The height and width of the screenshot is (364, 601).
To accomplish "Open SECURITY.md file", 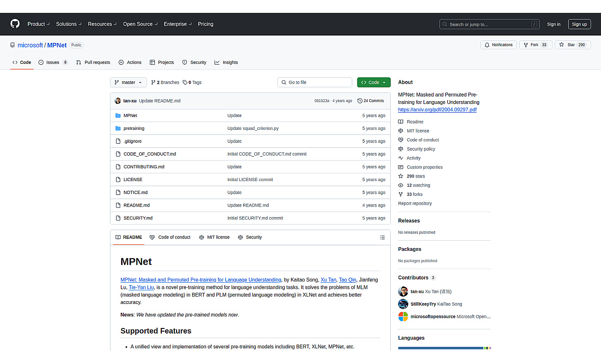I will click(138, 218).
